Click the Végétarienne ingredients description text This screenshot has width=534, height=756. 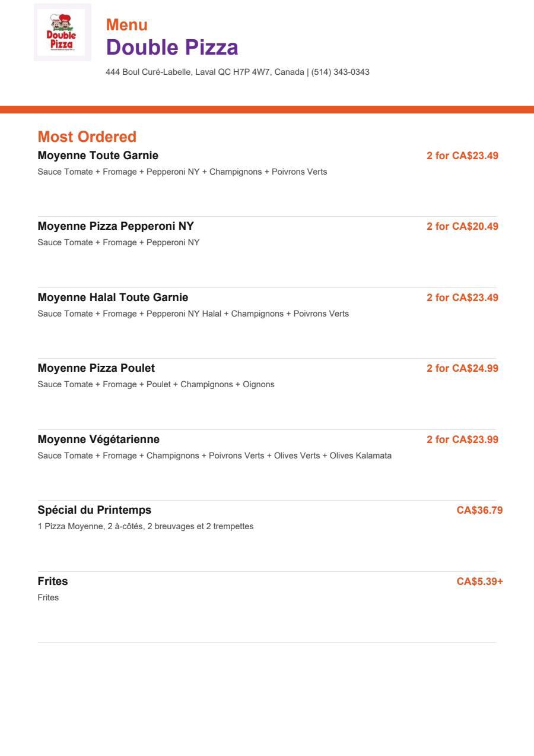(214, 456)
